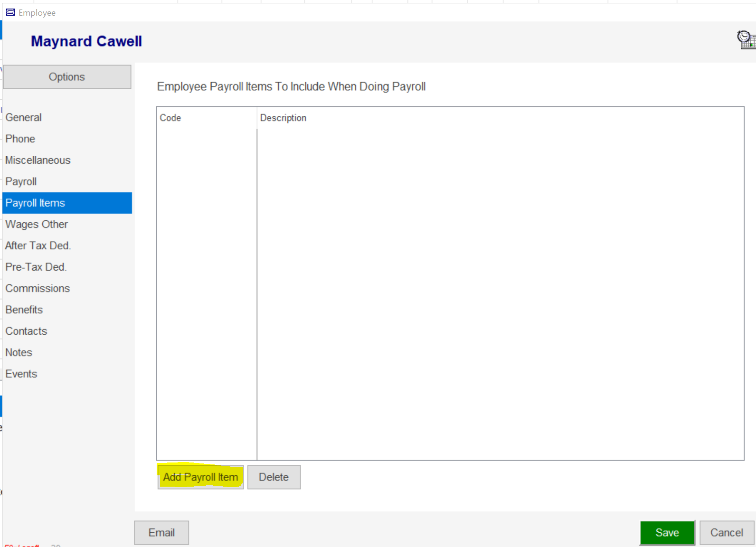
Task: Click the green Save button
Action: pyautogui.click(x=667, y=533)
